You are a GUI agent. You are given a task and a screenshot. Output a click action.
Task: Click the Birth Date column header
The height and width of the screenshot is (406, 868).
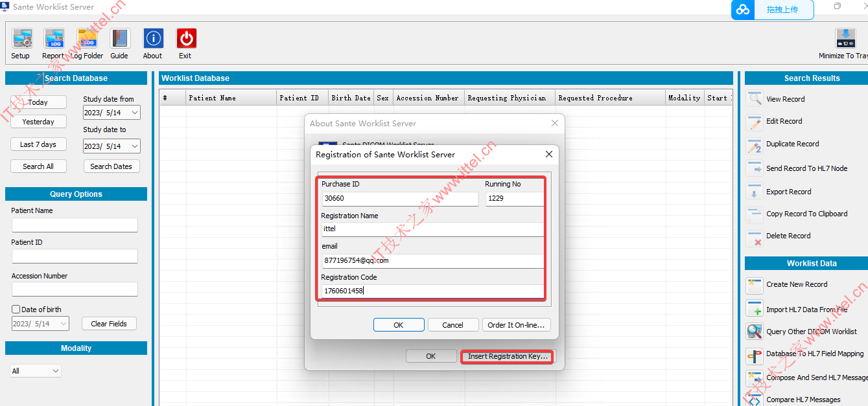tap(351, 98)
